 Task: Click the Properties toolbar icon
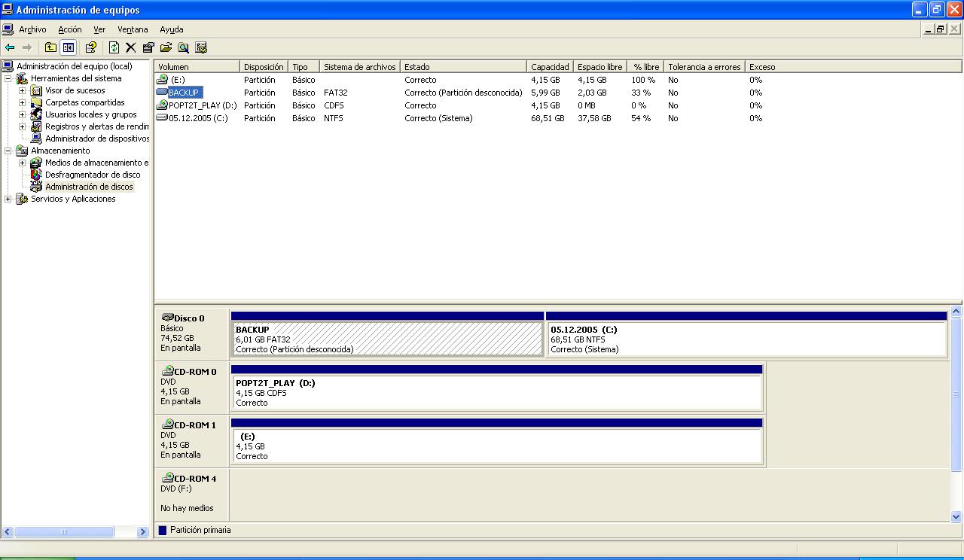coord(148,47)
